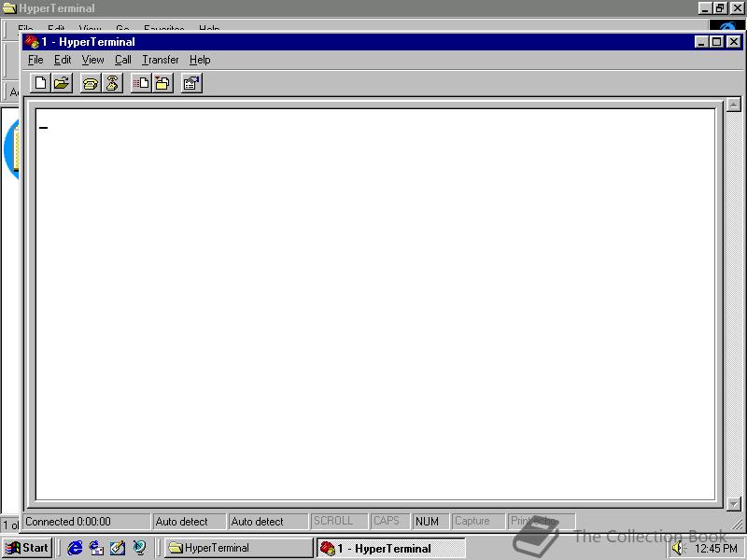Click the 12:45 PM clock in tray

(x=716, y=549)
